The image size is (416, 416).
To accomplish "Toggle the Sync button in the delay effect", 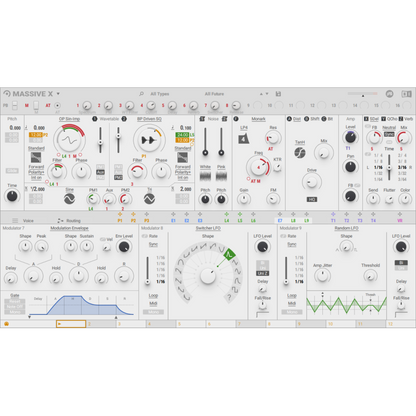I will pos(389,134).
